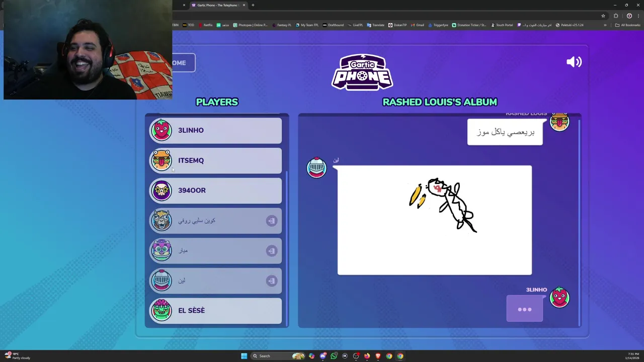
Task: Open a new browser tab
Action: 253,5
